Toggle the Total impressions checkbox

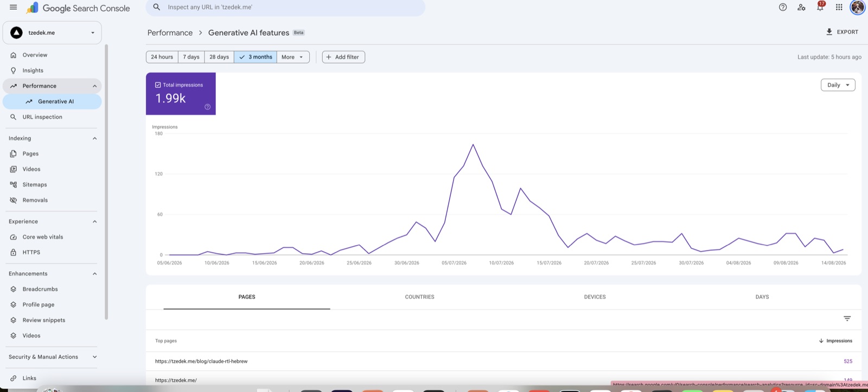[x=158, y=85]
